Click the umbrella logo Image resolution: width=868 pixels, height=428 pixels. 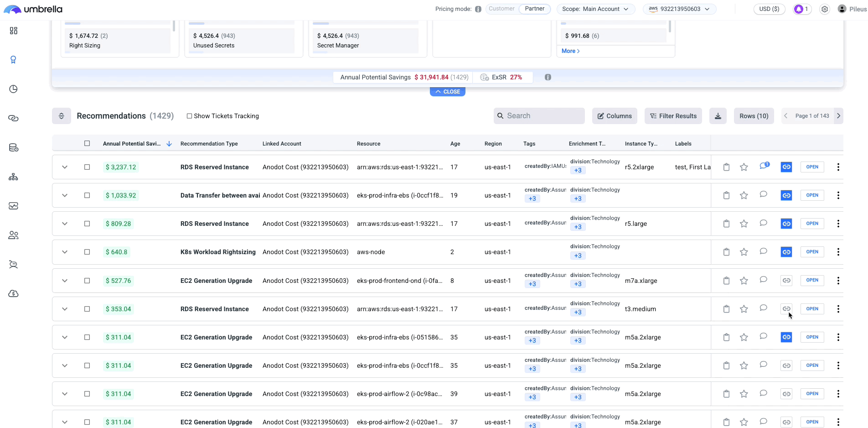33,9
